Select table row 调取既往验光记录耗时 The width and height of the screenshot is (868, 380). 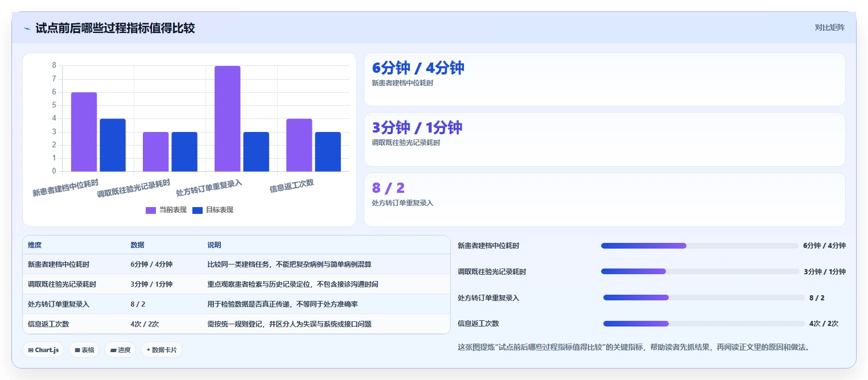click(x=236, y=284)
